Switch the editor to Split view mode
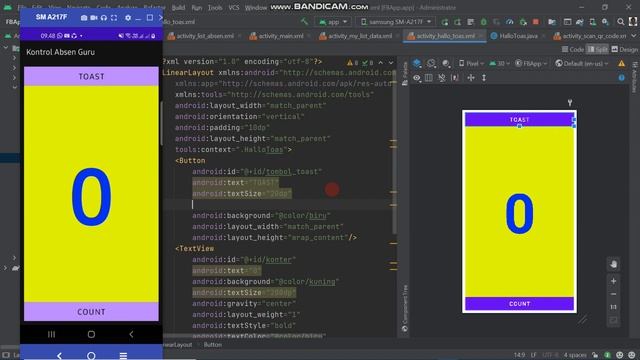Image resolution: width=640 pixels, height=360 pixels. (x=598, y=49)
